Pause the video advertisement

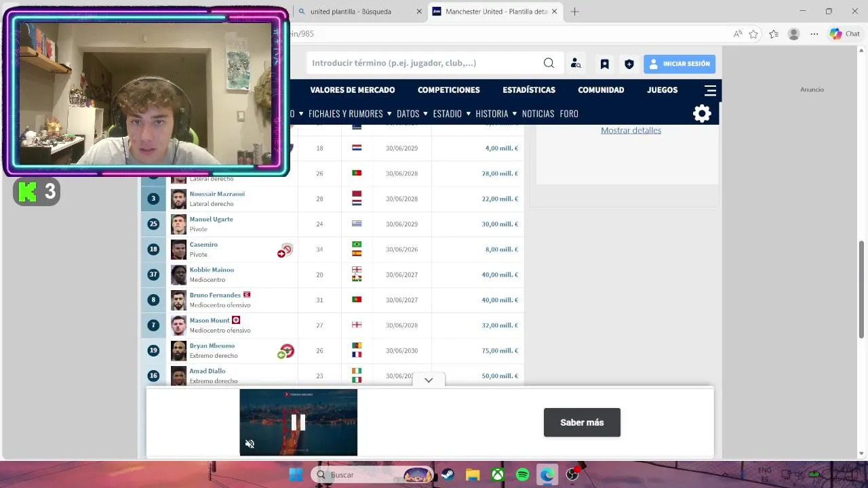coord(298,422)
